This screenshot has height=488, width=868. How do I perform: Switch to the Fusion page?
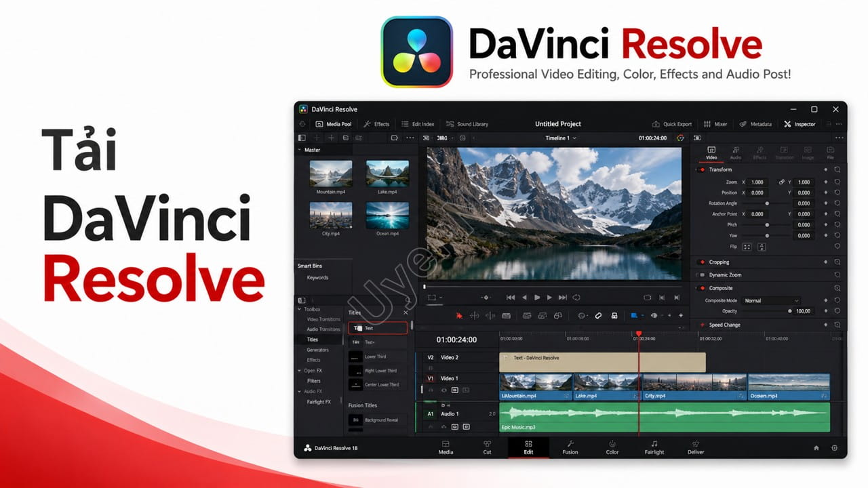570,447
